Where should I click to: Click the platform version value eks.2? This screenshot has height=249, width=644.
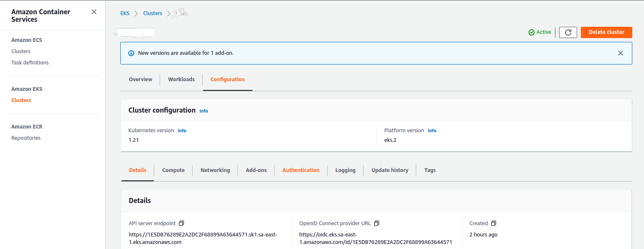390,140
